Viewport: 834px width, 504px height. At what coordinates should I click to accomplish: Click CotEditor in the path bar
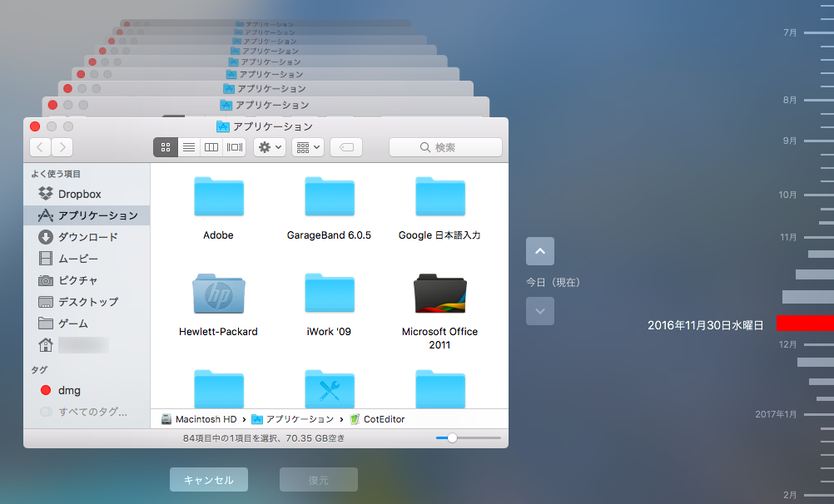click(x=377, y=419)
